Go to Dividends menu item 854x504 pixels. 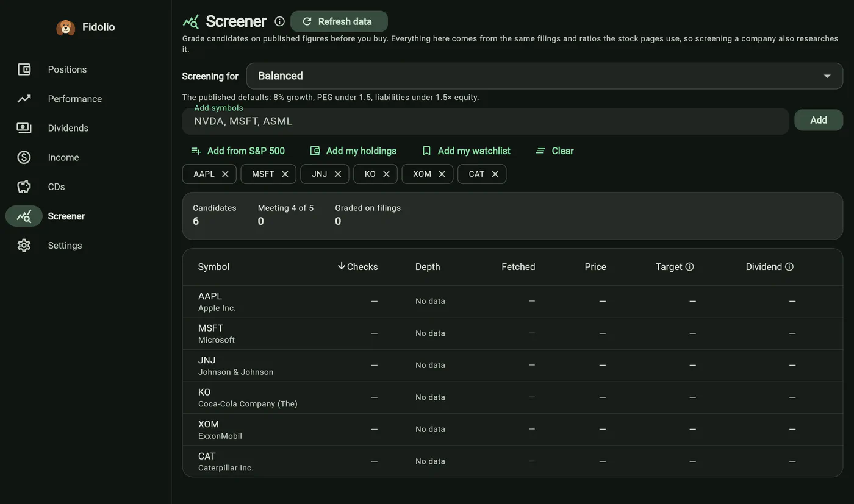coord(68,128)
